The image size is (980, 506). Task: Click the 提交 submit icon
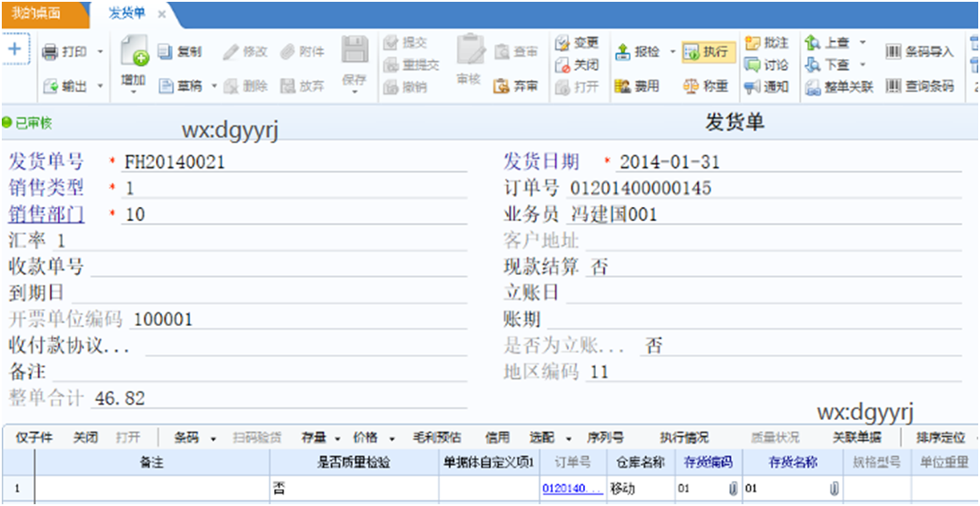pos(391,42)
